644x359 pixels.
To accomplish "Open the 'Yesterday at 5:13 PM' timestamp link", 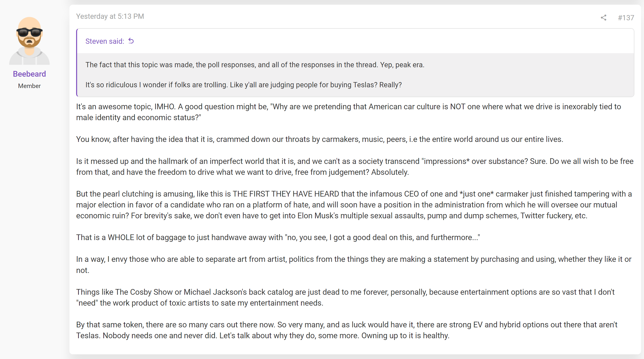I will point(110,16).
